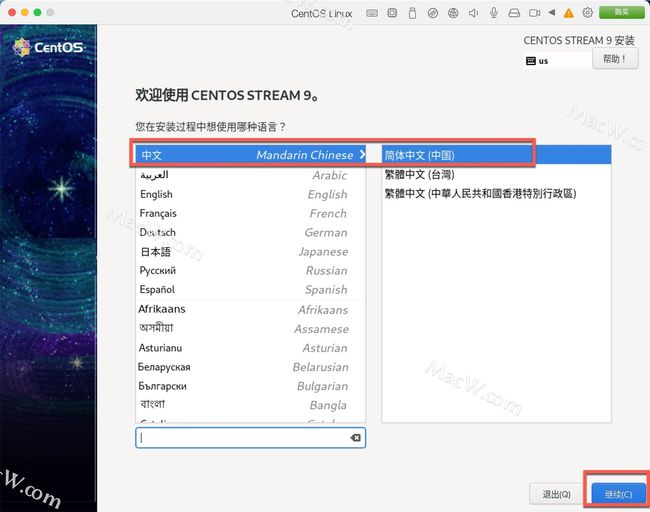Image resolution: width=650 pixels, height=512 pixels.
Task: Click the microphone icon
Action: 493,13
